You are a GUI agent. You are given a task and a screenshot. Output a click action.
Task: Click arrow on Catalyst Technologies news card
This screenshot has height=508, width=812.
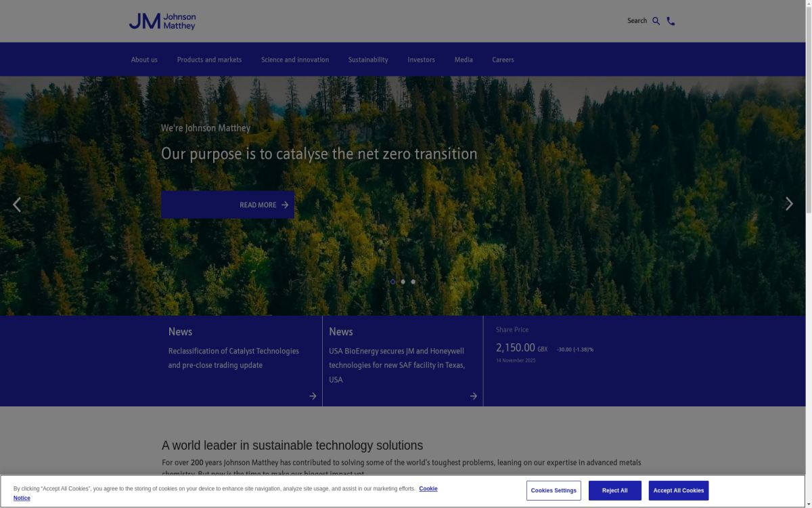click(313, 396)
